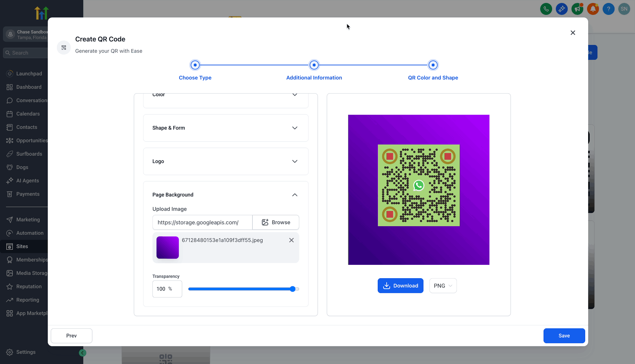
Task: Save the QR code
Action: point(564,336)
